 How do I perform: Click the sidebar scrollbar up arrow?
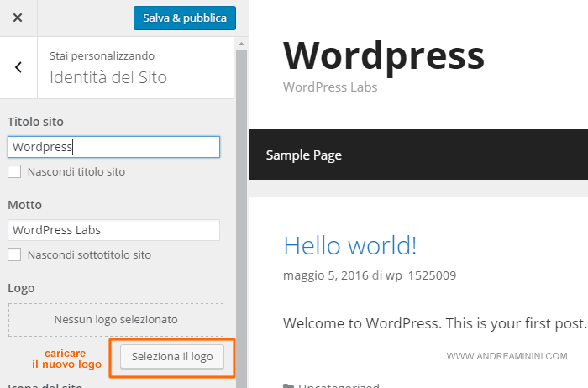click(242, 45)
